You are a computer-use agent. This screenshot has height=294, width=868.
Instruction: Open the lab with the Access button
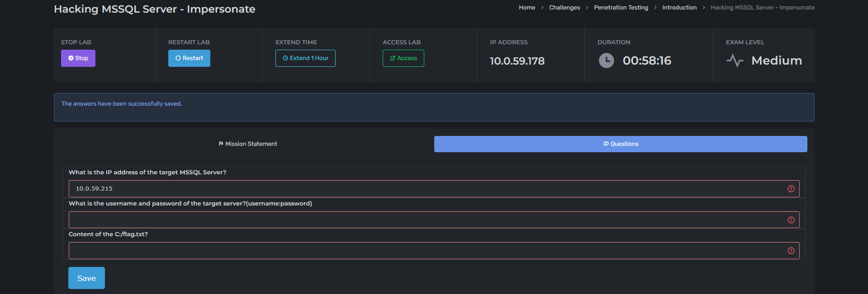coord(403,58)
